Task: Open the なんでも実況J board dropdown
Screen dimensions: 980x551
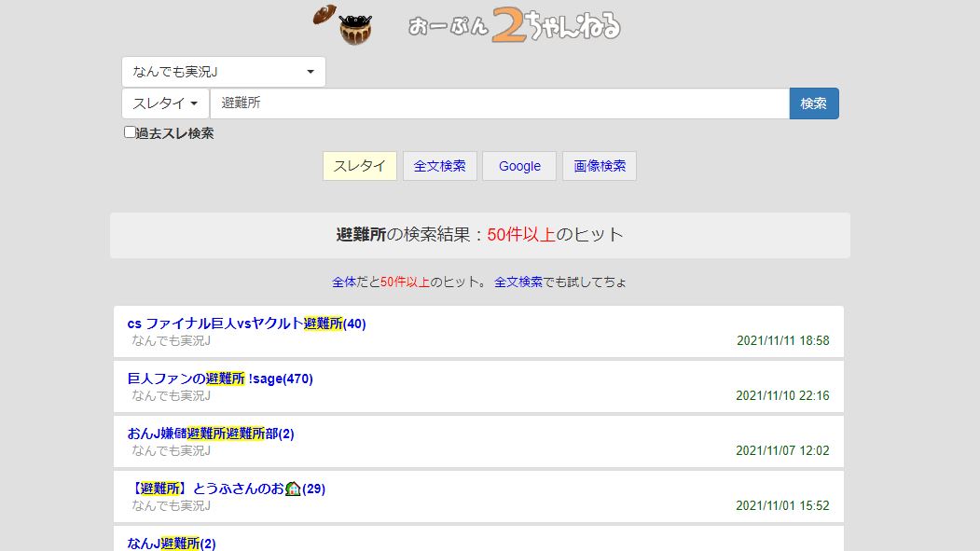Action: [224, 72]
